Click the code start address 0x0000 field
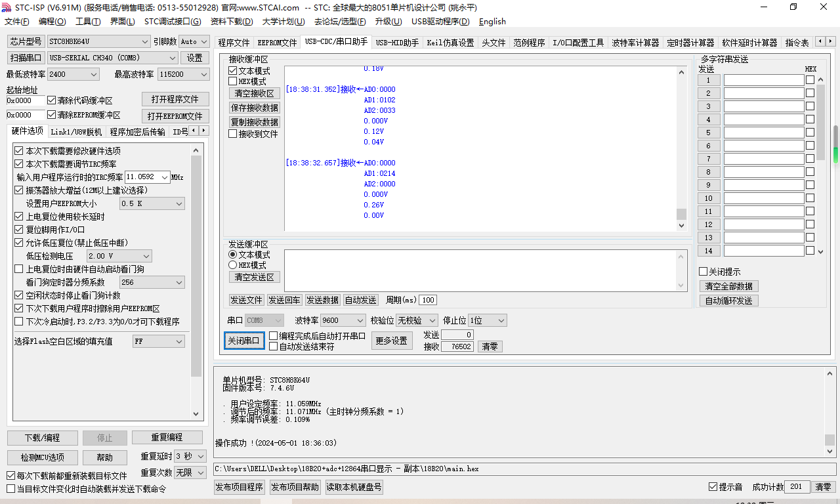This screenshot has height=504, width=840. 25,100
